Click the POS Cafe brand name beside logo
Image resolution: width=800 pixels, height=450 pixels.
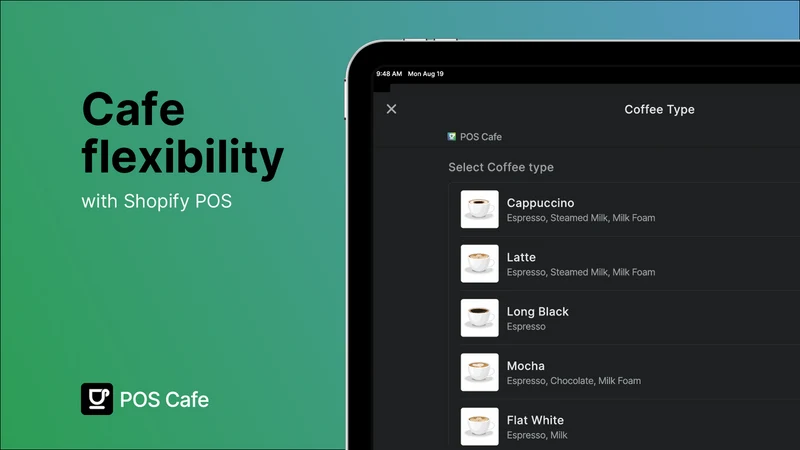click(164, 399)
